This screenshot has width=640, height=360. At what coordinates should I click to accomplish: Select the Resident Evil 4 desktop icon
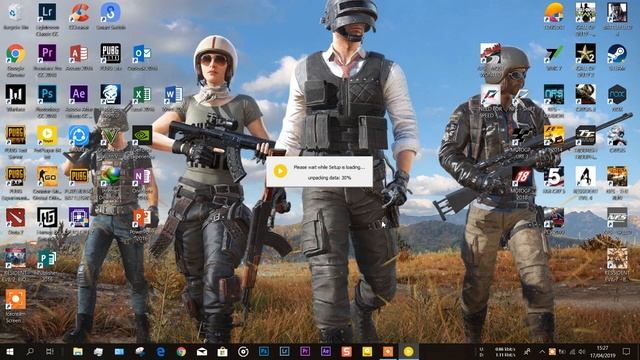[x=585, y=176]
